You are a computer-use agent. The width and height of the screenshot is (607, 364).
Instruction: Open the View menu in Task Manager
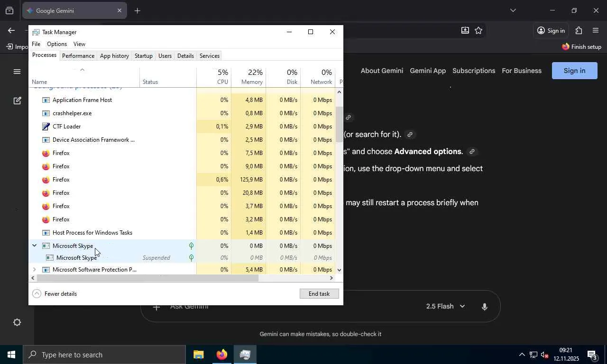79,44
